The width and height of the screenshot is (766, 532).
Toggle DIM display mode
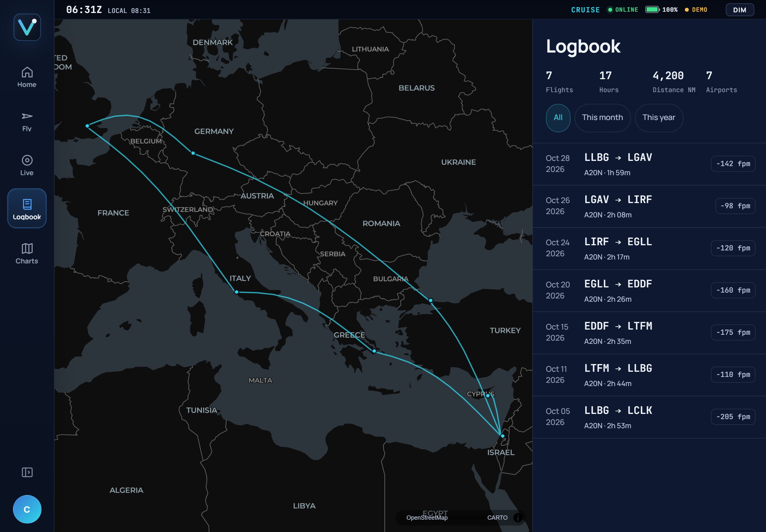(740, 10)
